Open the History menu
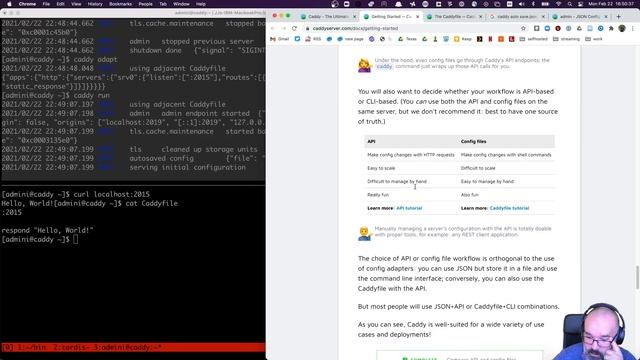The width and height of the screenshot is (640, 360). point(95,4)
